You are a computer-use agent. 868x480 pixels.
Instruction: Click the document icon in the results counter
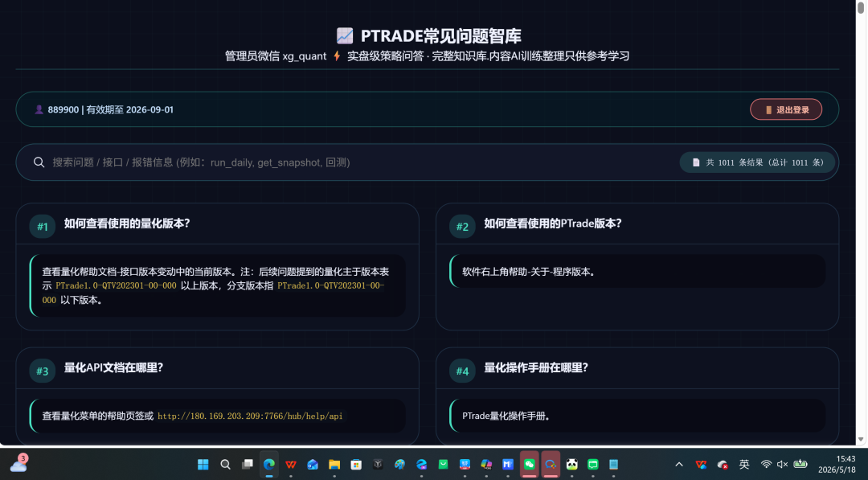click(696, 162)
